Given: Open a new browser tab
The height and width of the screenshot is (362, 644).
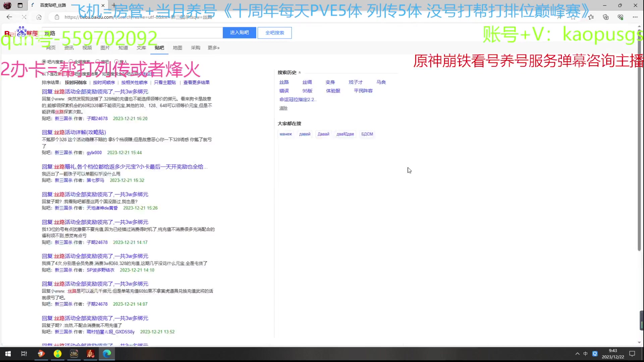Looking at the screenshot, I should (114, 5).
